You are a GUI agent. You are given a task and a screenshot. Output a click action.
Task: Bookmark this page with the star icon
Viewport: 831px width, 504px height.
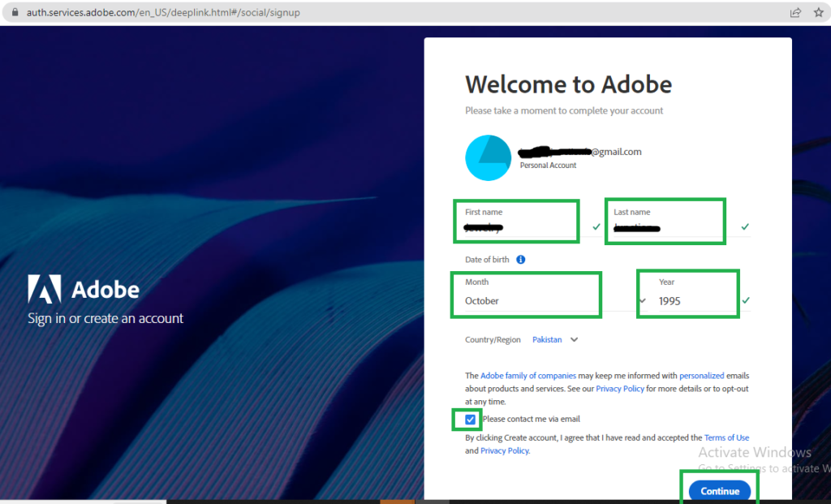tap(819, 12)
